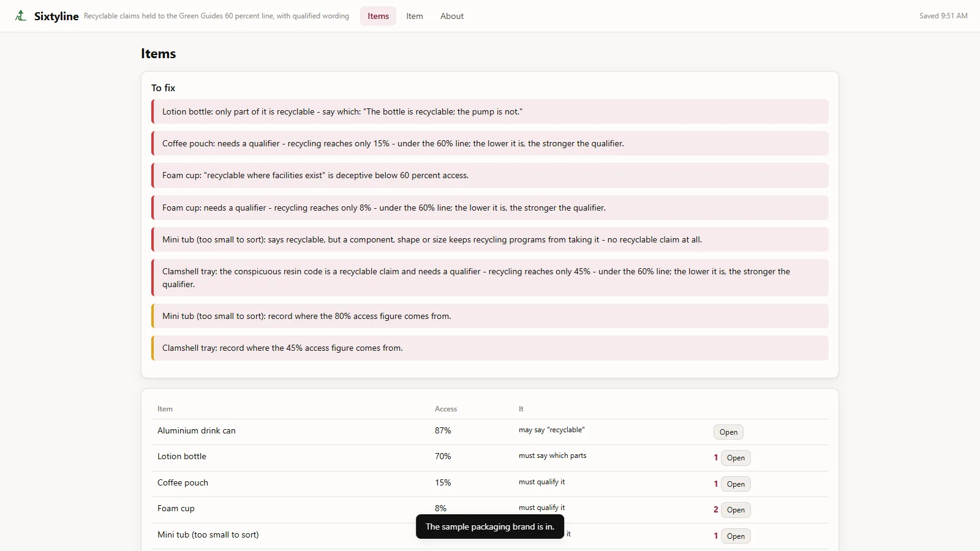Image resolution: width=980 pixels, height=551 pixels.
Task: Click the Items page heading
Action: point(159,54)
